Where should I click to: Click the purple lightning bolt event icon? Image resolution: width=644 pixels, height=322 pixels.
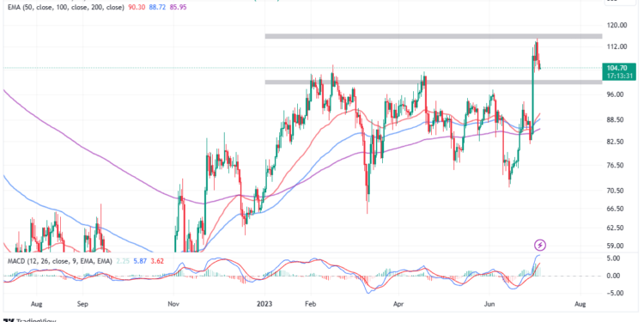[x=540, y=246]
